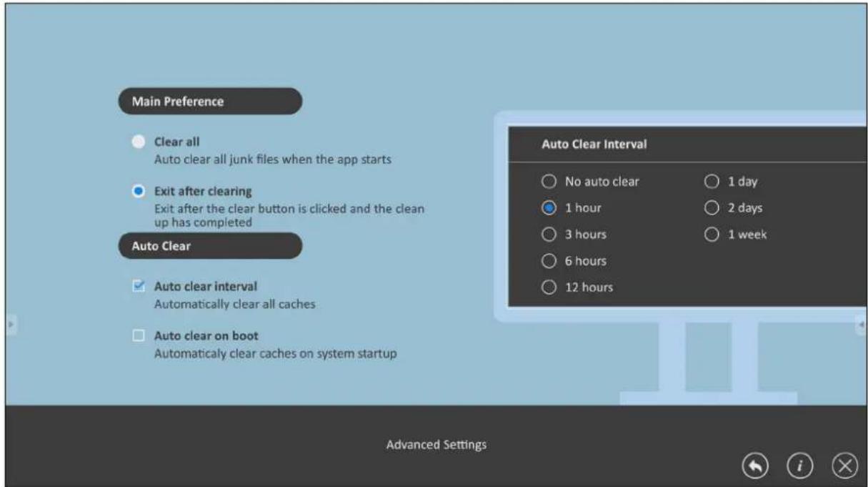868x487 pixels.
Task: Choose the 6 hours interval
Action: [x=548, y=261]
